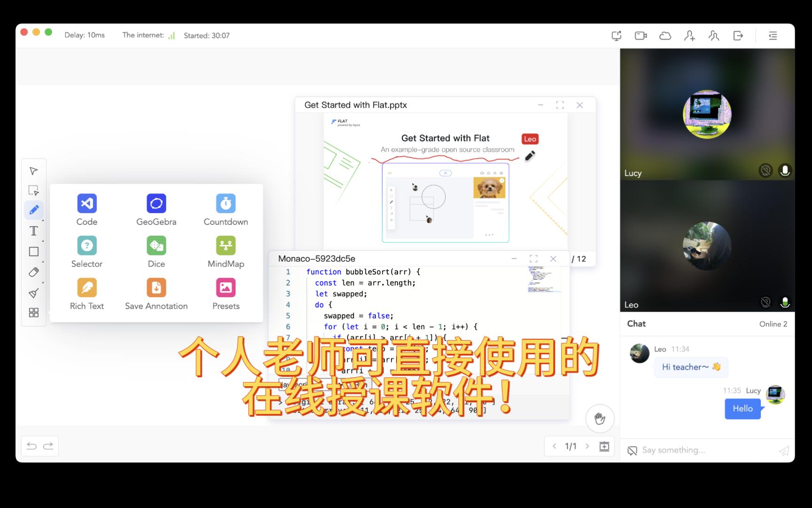Click the raise hand icon
Screen dimensions: 812x508
(x=600, y=418)
